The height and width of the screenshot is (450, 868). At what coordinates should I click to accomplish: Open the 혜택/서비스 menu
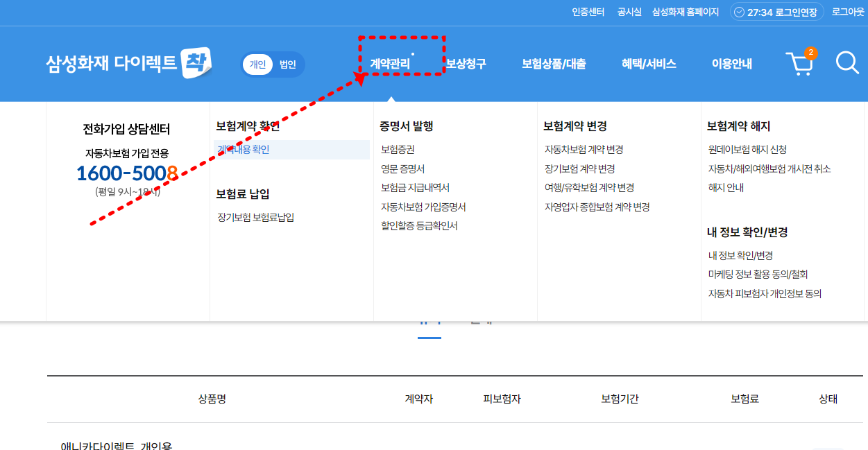point(647,62)
